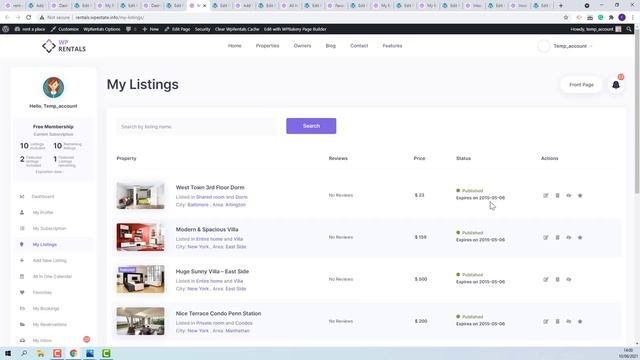Image resolution: width=640 pixels, height=360 pixels.
Task: Edit the West Town 3rd Floor Dorm listing
Action: point(546,196)
